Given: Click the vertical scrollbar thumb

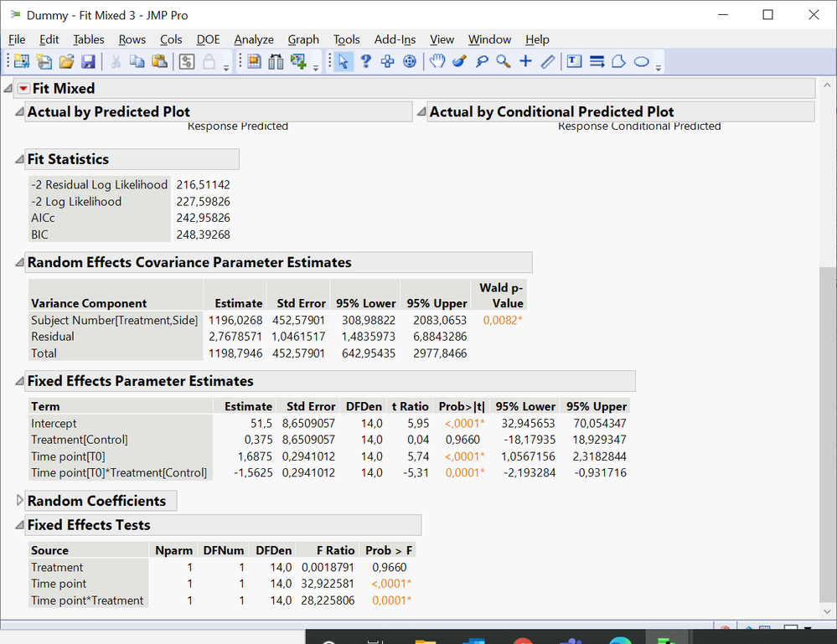Looking at the screenshot, I should coord(827,433).
